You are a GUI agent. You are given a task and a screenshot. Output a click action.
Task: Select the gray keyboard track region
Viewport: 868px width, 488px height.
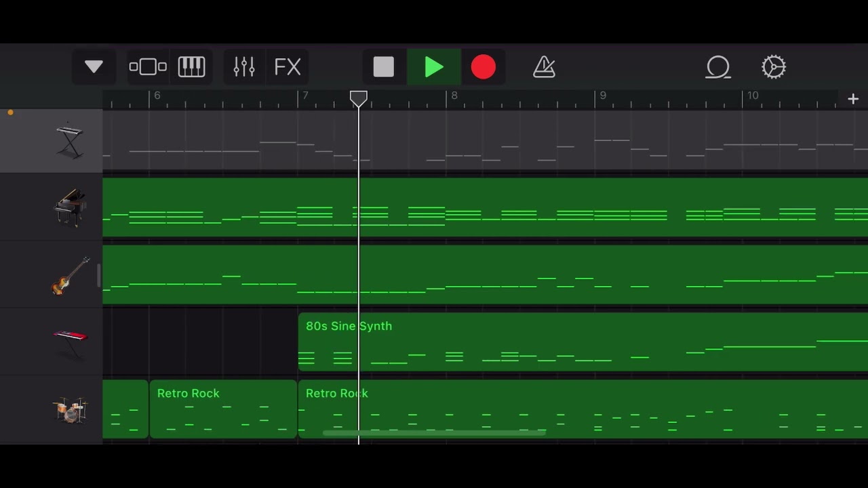point(486,140)
